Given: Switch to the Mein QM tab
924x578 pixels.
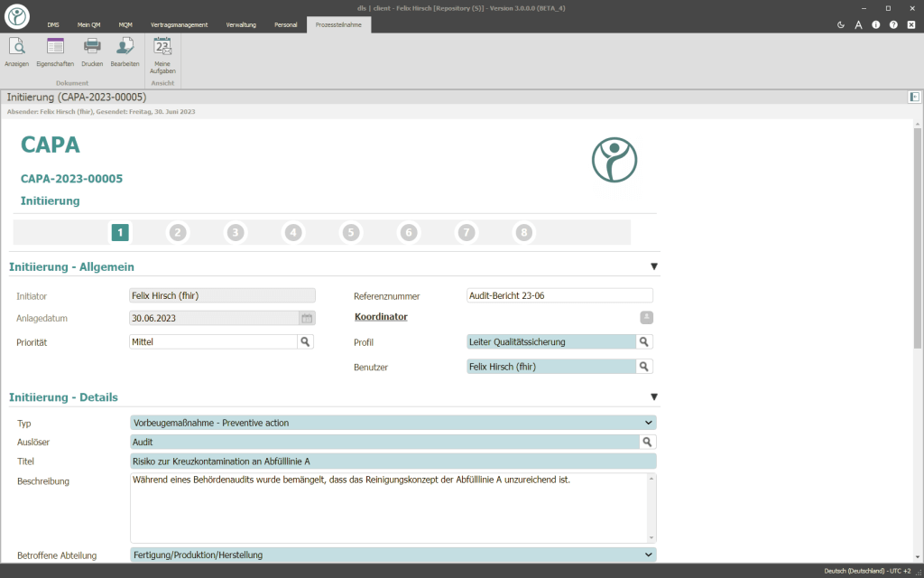Looking at the screenshot, I should (x=88, y=24).
